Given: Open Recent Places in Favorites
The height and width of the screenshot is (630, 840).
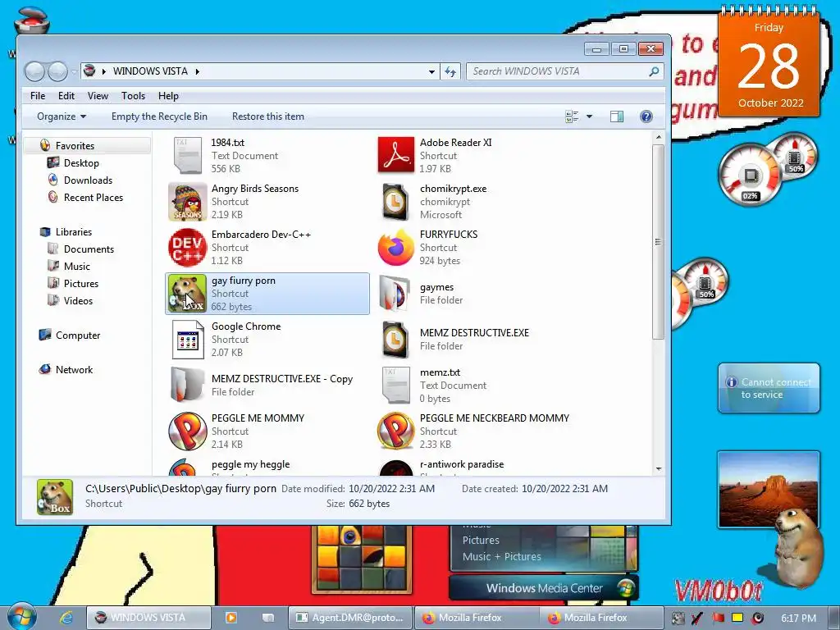Looking at the screenshot, I should point(94,197).
